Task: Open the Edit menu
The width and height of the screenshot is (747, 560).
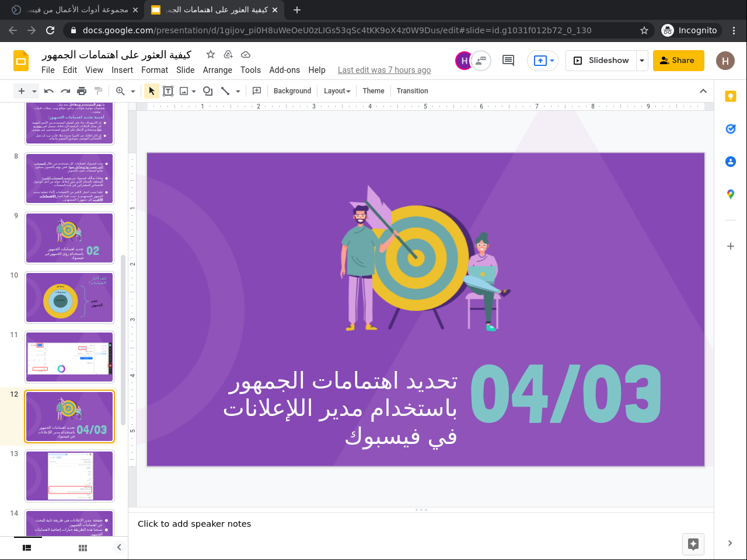Action: click(x=70, y=70)
